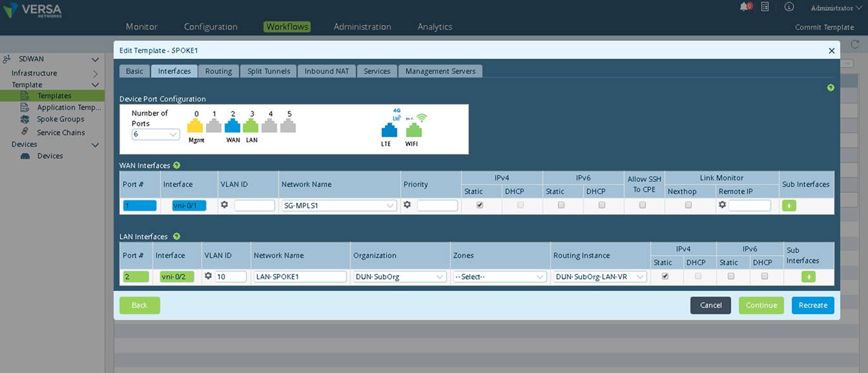868x373 pixels.
Task: Enable Allow SSH To CPE checkbox
Action: coord(643,205)
